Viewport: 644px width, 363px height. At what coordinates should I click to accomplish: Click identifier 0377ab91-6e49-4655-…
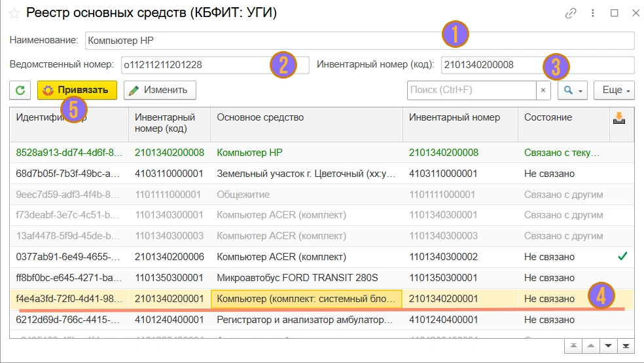(x=68, y=257)
